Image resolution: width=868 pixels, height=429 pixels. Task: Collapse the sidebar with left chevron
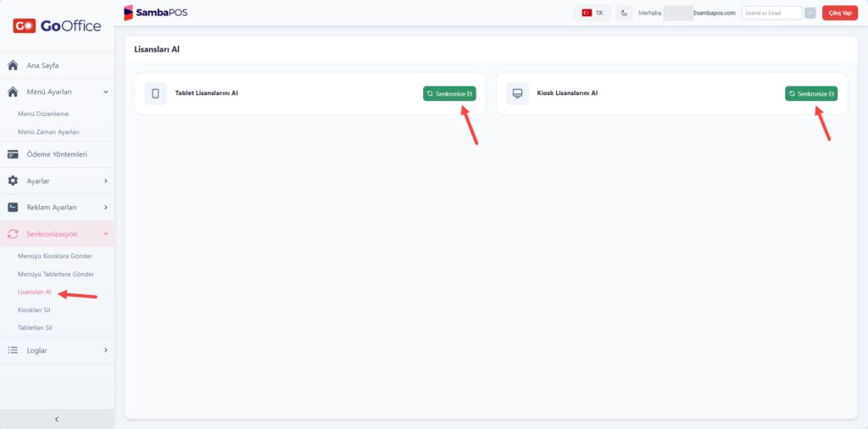tap(57, 419)
